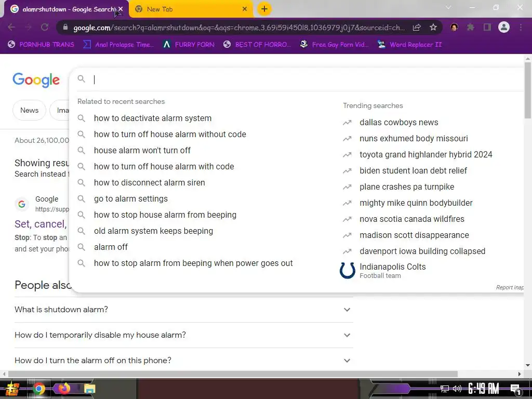Bookmark this page with the star icon
Image resolution: width=532 pixels, height=399 pixels.
coord(433,27)
